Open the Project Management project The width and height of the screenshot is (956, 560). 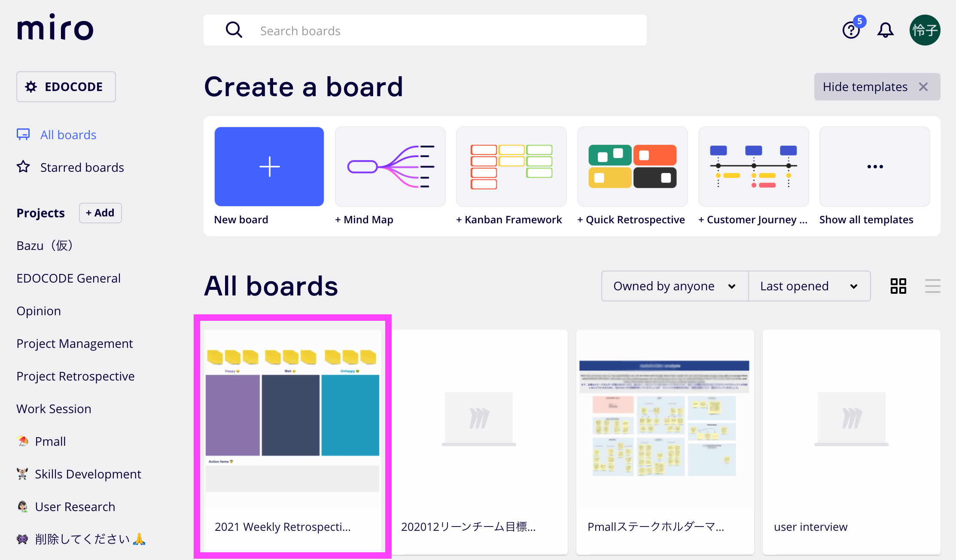tap(75, 344)
